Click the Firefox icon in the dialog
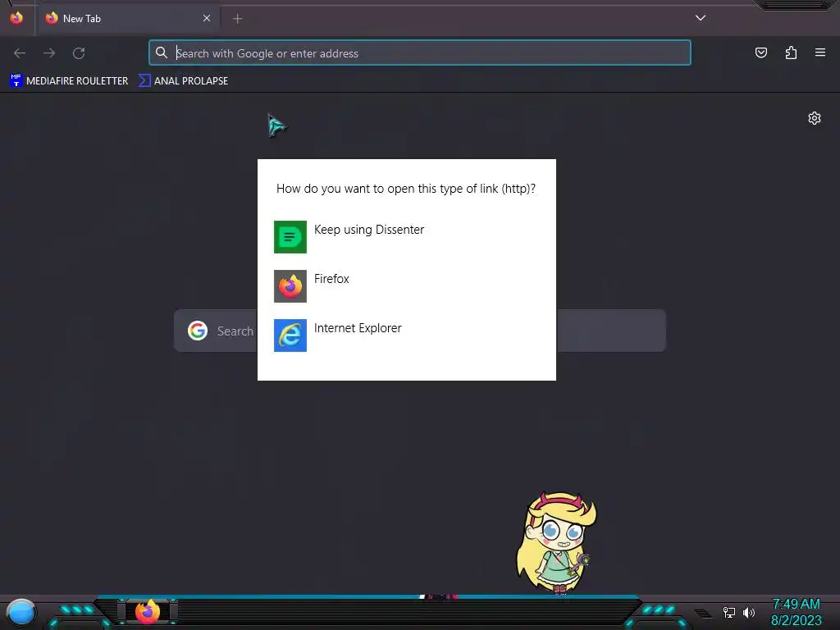 point(290,286)
